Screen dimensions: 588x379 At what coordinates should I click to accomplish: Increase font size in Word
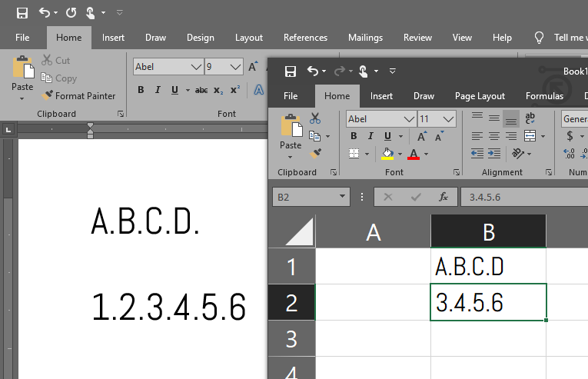point(253,67)
